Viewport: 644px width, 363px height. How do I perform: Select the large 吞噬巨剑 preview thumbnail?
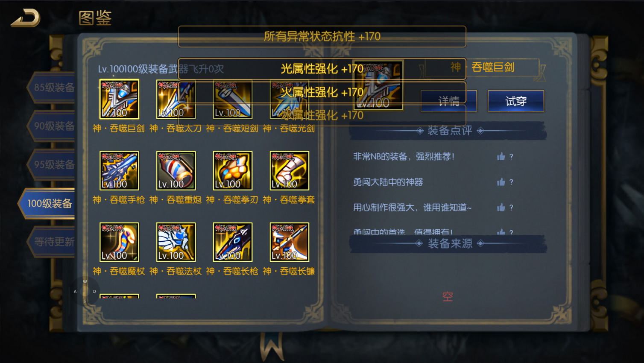coord(378,85)
